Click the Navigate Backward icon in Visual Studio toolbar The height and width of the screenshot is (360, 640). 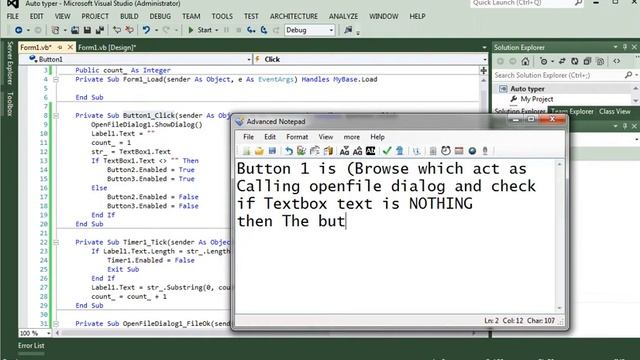point(18,30)
